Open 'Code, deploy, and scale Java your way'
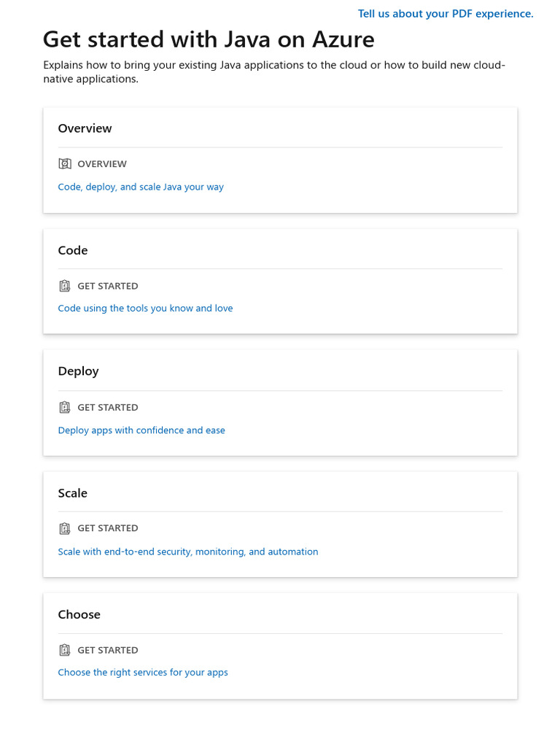This screenshot has height=747, width=560. coord(141,187)
